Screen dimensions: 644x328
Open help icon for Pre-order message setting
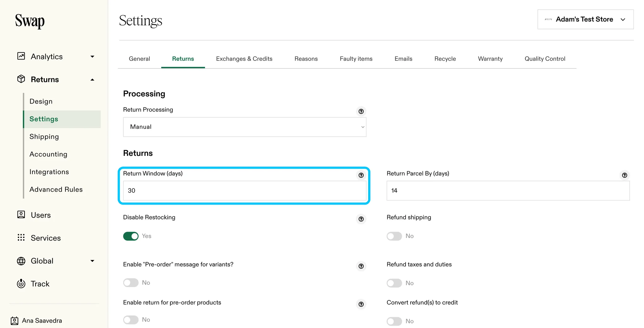pyautogui.click(x=361, y=266)
